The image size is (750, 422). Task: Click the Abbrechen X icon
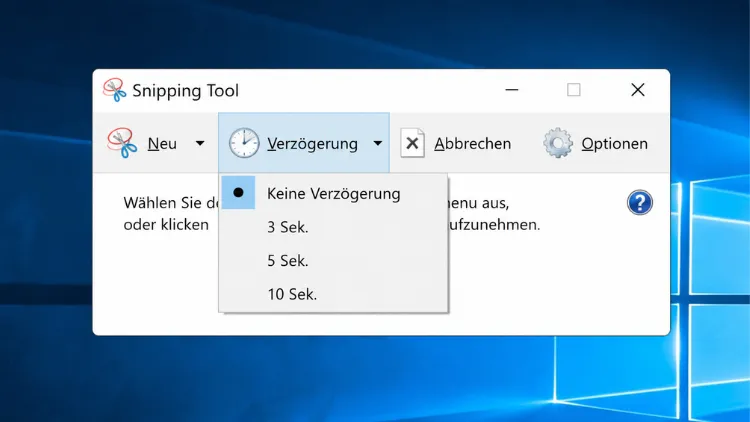tap(412, 143)
